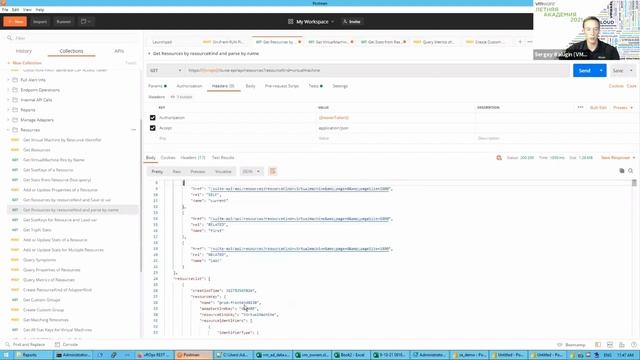Open the new window options dropdown
The width and height of the screenshot is (640, 360).
[x=85, y=22]
